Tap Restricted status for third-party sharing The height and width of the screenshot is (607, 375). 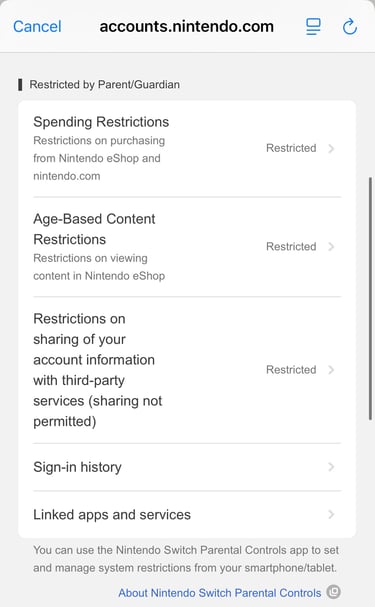[x=291, y=370]
